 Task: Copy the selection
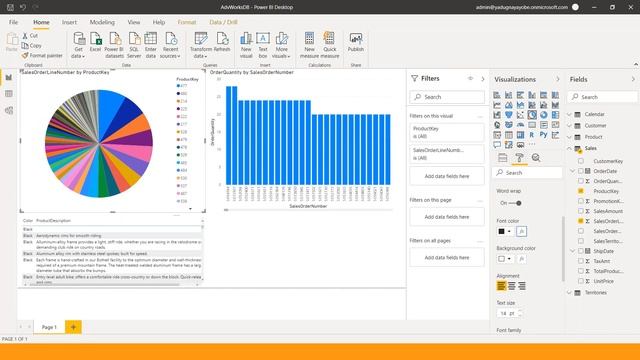(32, 46)
